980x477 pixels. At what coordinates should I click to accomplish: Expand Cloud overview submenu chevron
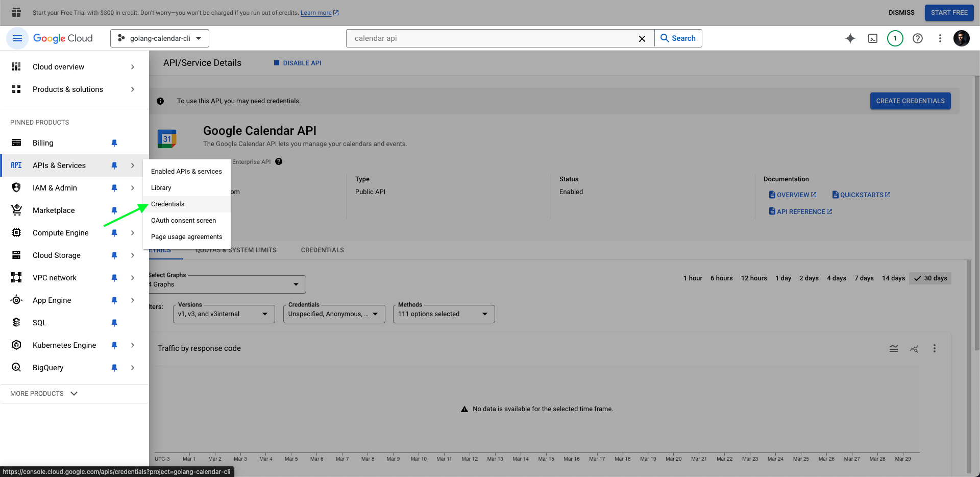tap(133, 67)
